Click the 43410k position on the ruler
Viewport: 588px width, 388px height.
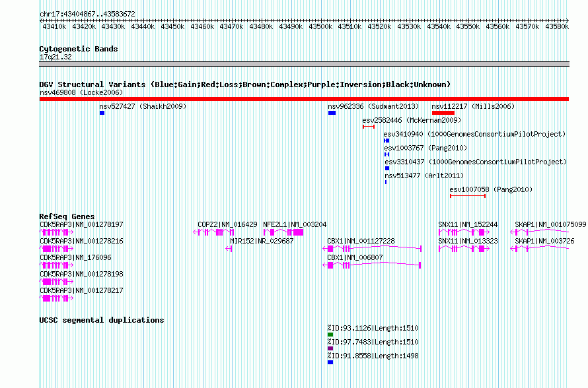tap(54, 26)
